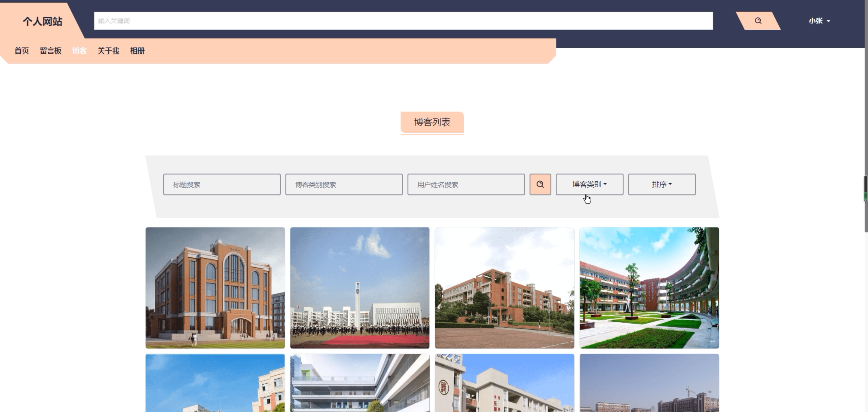Open the orange brick building blog thumbnail
Viewport: 868px width, 412px height.
[x=215, y=288]
